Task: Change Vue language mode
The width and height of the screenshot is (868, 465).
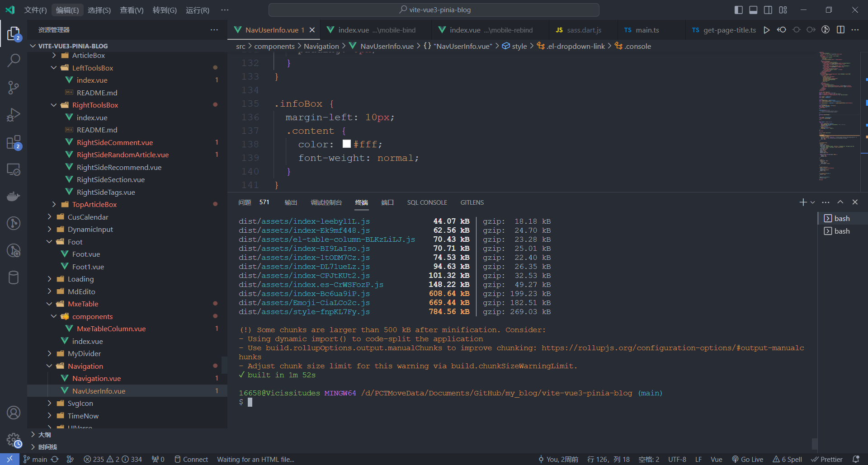Action: [717, 459]
